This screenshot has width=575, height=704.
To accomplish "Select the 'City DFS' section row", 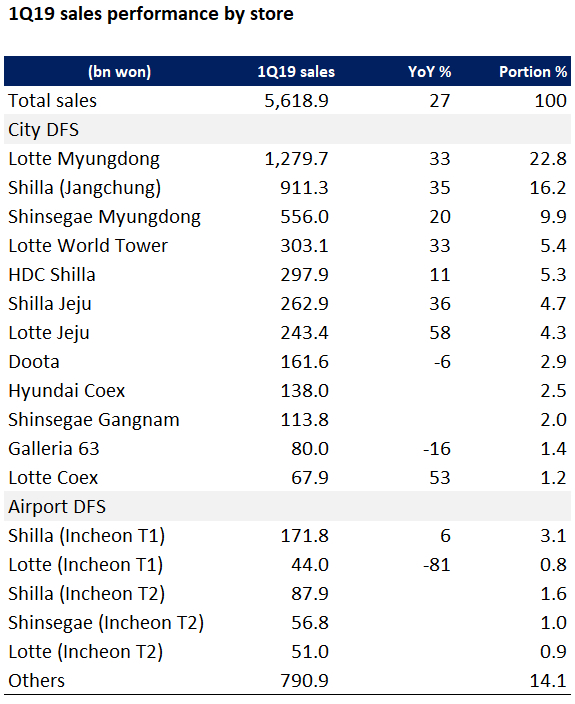I will 287,130.
